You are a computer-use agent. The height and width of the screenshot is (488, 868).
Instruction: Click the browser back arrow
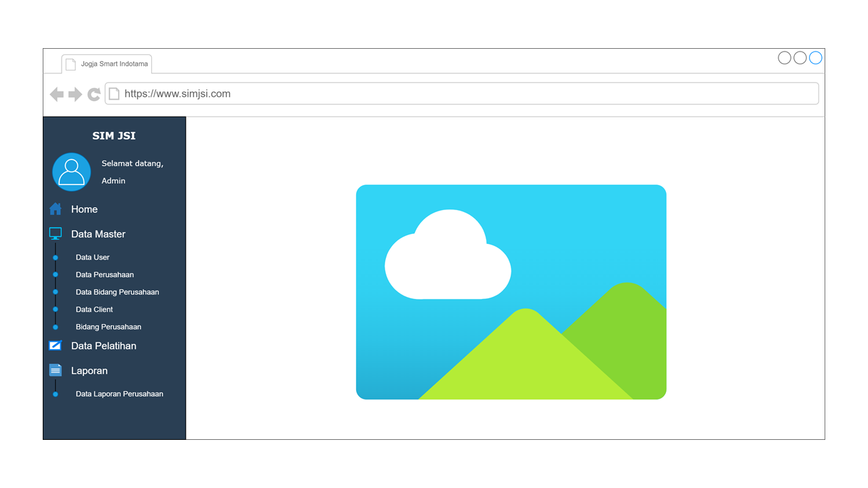click(x=57, y=94)
